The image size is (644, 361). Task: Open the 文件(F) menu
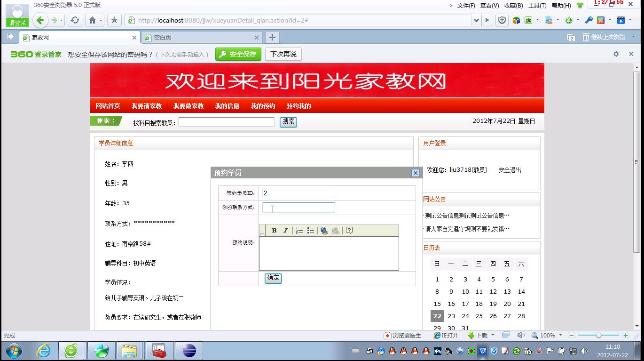coord(466,6)
